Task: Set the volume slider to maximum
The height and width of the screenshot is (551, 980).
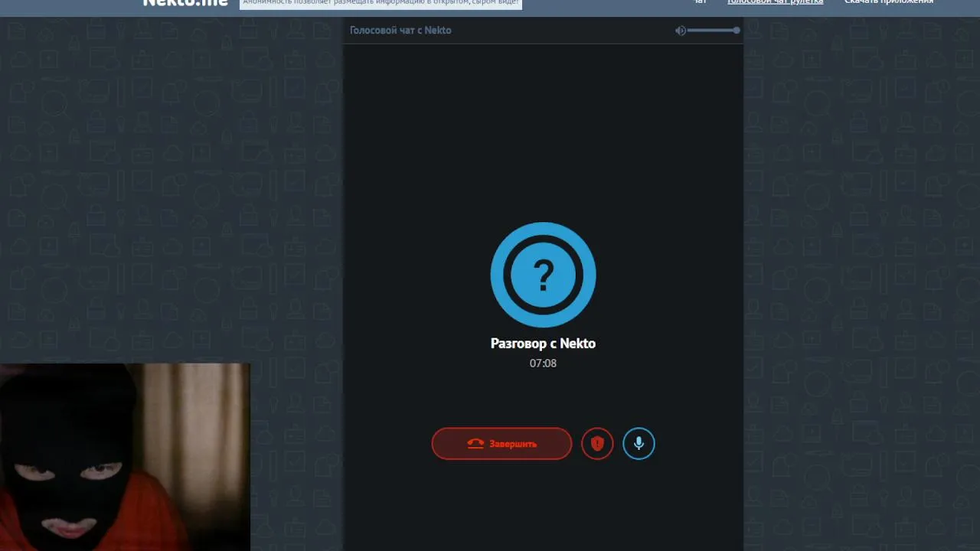Action: [736, 31]
